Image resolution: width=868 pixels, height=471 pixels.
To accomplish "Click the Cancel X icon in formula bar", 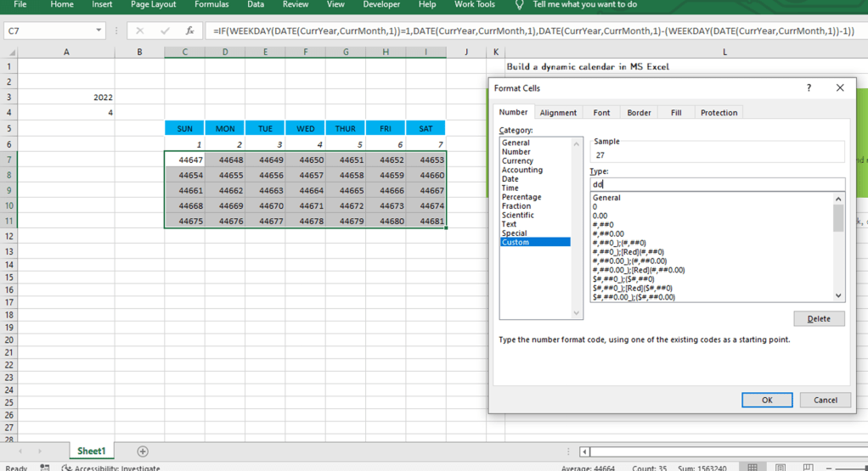I will tap(140, 31).
